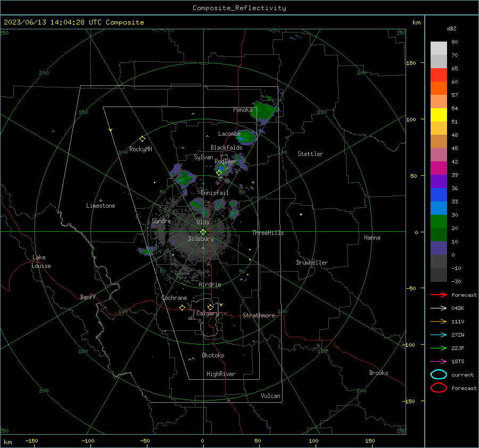The height and width of the screenshot is (448, 479).
Task: Select the purple 39-36 dBZ color swatch
Action: pos(439,182)
